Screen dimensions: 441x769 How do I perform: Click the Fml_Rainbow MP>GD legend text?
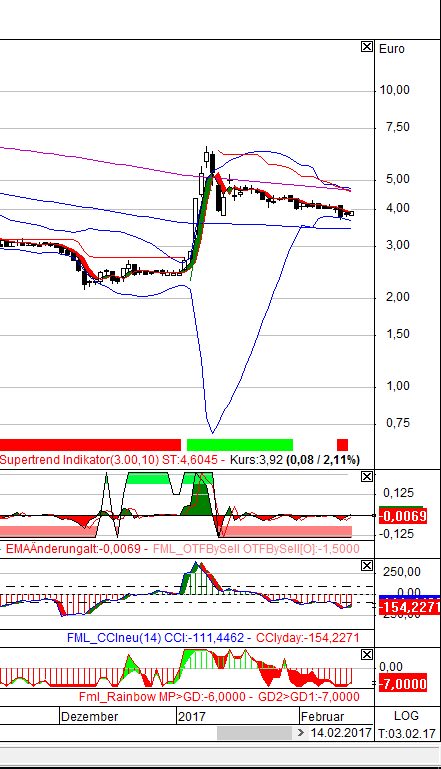tap(162, 697)
